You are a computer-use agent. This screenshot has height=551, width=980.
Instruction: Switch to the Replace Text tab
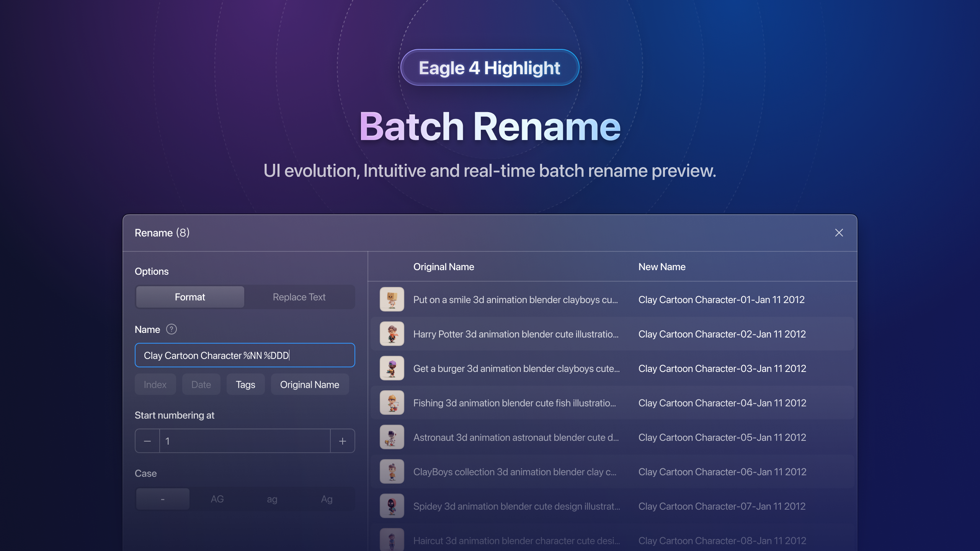(299, 297)
